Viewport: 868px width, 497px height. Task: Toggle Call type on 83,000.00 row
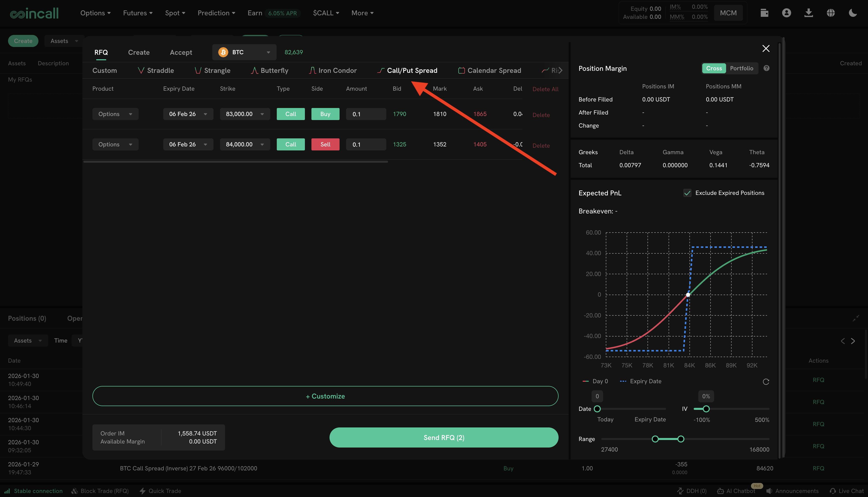coord(291,114)
